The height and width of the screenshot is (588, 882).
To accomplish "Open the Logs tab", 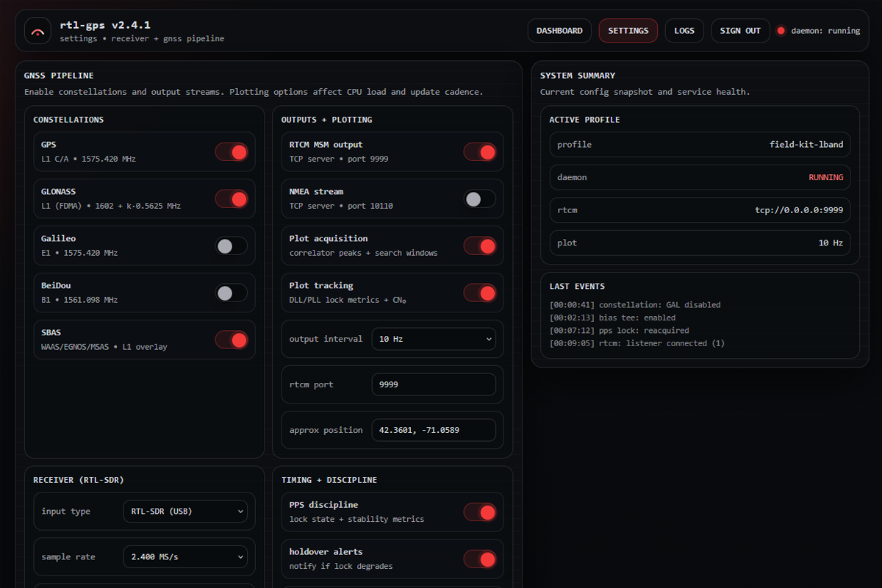I will 684,31.
